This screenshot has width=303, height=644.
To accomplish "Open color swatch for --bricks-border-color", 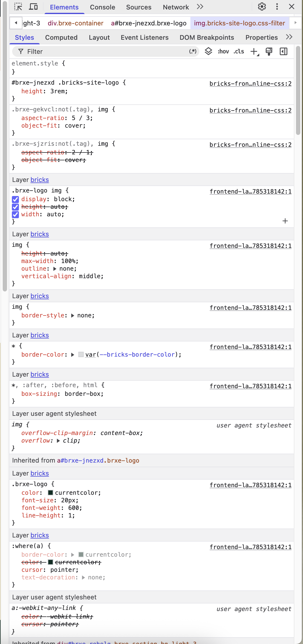I will coord(81,354).
